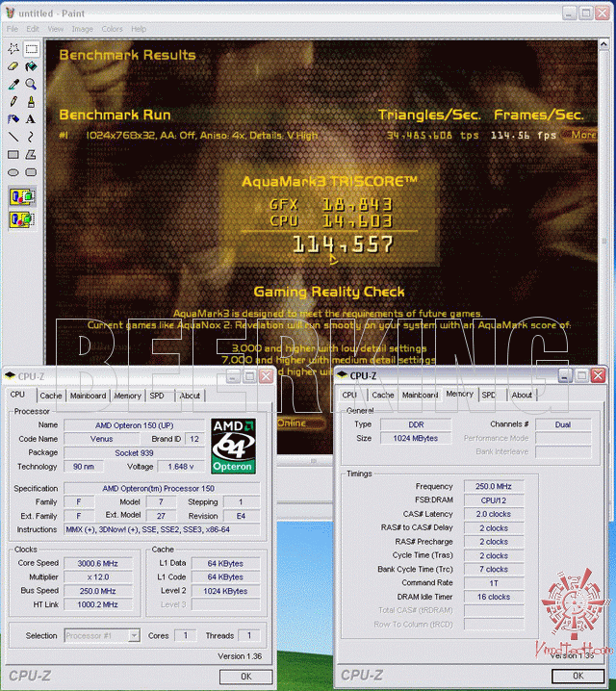Click the Bus Speed 250.0 MHz value
The width and height of the screenshot is (616, 691).
click(x=98, y=591)
